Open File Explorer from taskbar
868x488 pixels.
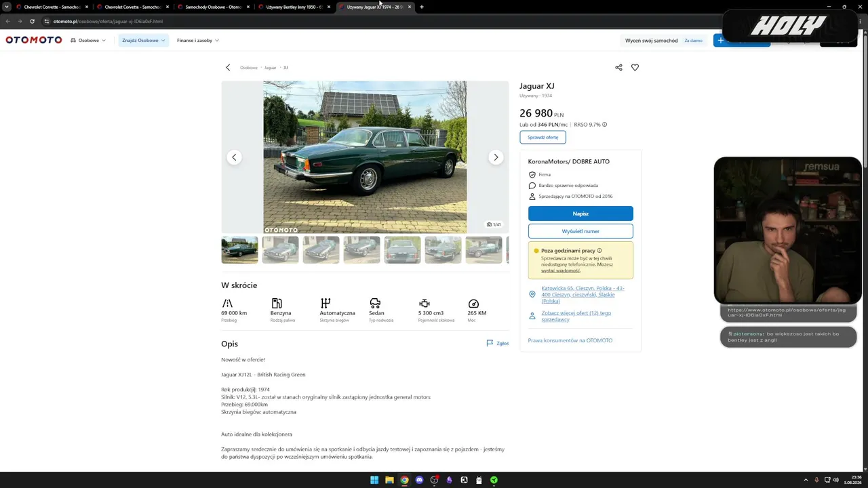389,480
